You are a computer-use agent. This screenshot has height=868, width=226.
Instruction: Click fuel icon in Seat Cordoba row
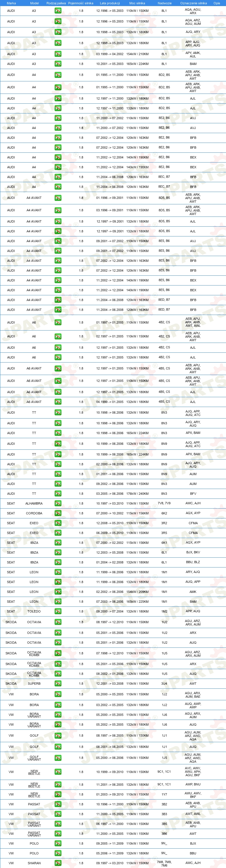click(58, 513)
